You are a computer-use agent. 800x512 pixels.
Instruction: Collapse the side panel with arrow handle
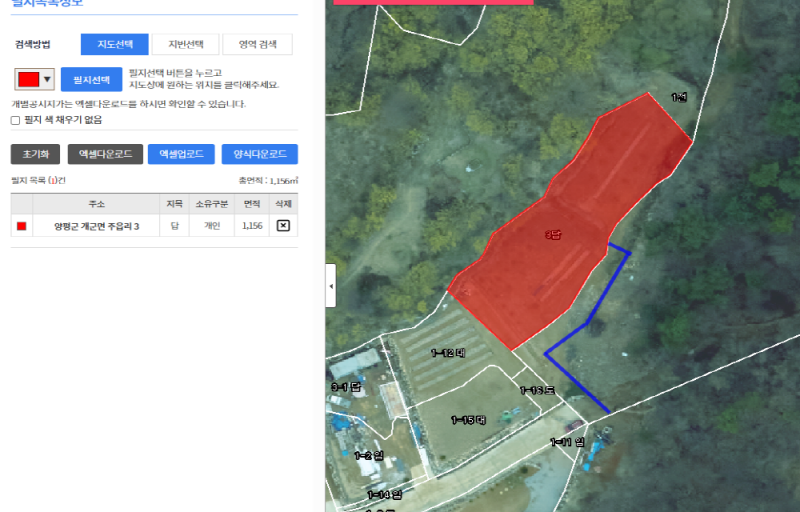(x=331, y=286)
